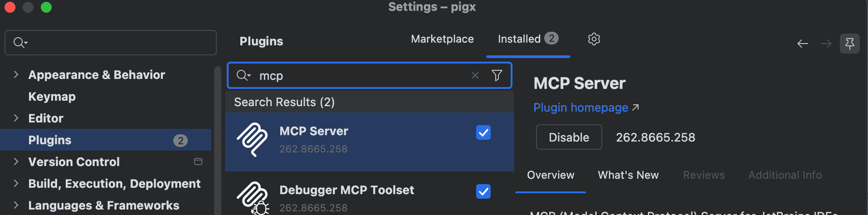Open plugin search filter options

(497, 75)
